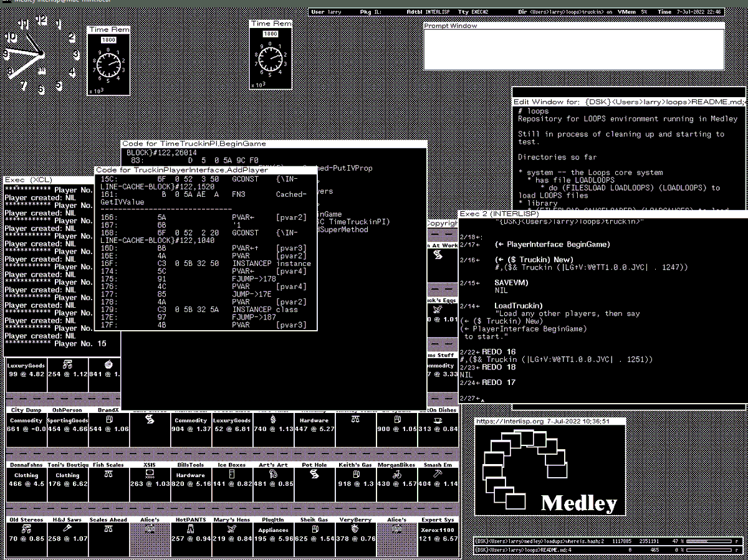This screenshot has width=748, height=560.
Task: Select the round fruit icon above 841 @ 1.
Action: click(x=108, y=364)
